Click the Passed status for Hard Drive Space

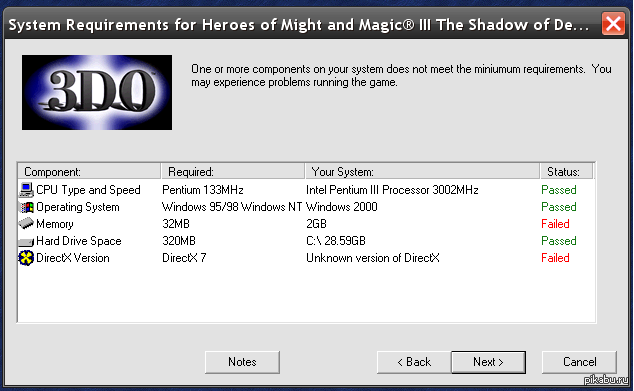pos(559,241)
